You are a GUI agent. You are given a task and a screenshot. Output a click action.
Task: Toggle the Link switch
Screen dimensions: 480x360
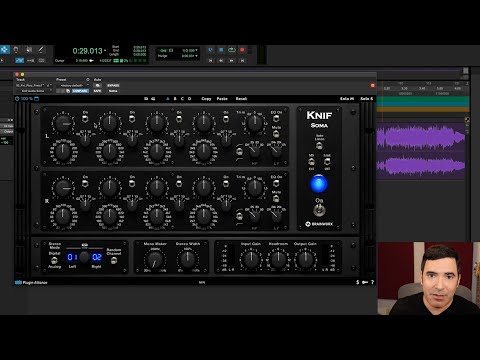tap(327, 162)
